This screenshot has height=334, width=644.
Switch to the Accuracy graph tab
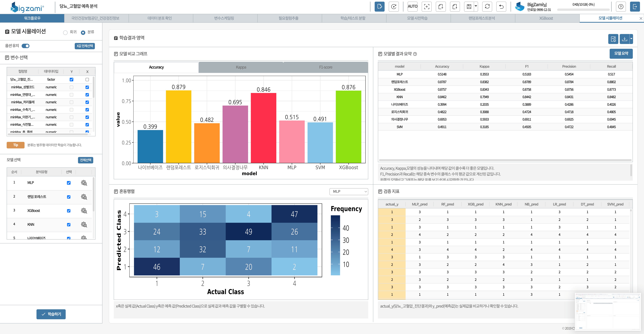156,67
